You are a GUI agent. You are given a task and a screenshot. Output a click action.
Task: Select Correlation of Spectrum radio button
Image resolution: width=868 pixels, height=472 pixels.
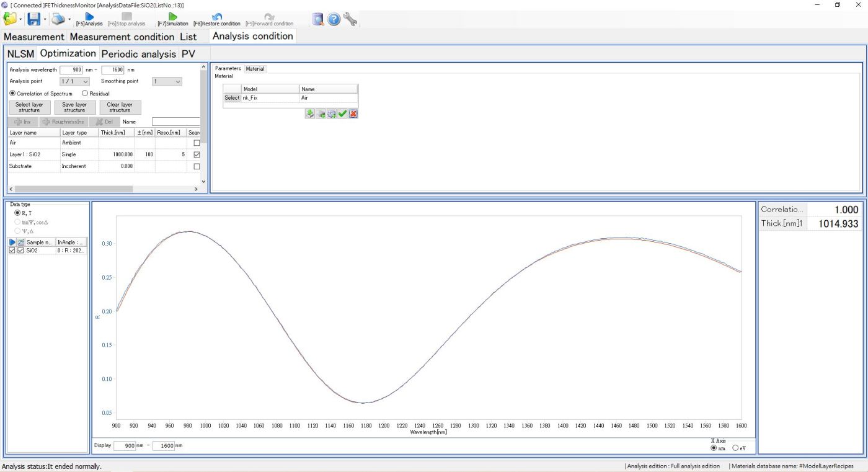12,94
